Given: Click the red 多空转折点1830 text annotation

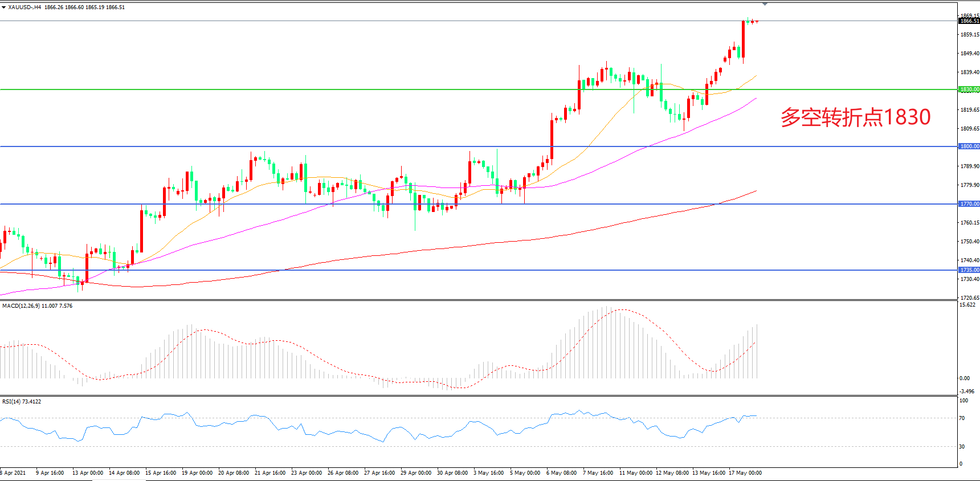Looking at the screenshot, I should point(855,117).
